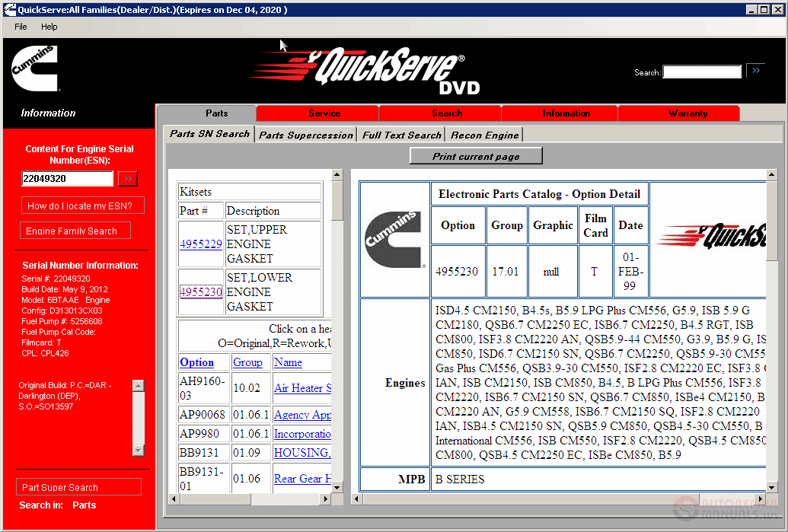The image size is (788, 532).
Task: Click left arrow of Option Detail horizontal scrollbar
Action: coord(357,499)
